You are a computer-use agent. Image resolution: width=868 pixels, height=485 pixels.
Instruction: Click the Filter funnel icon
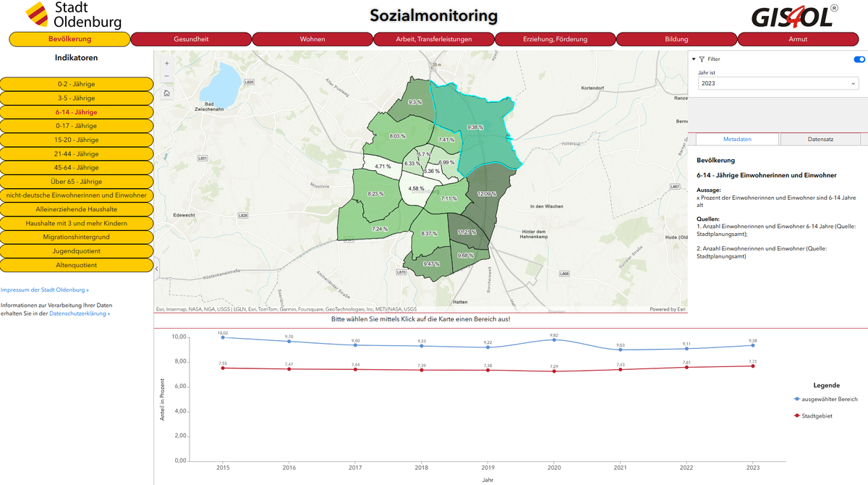pos(702,59)
